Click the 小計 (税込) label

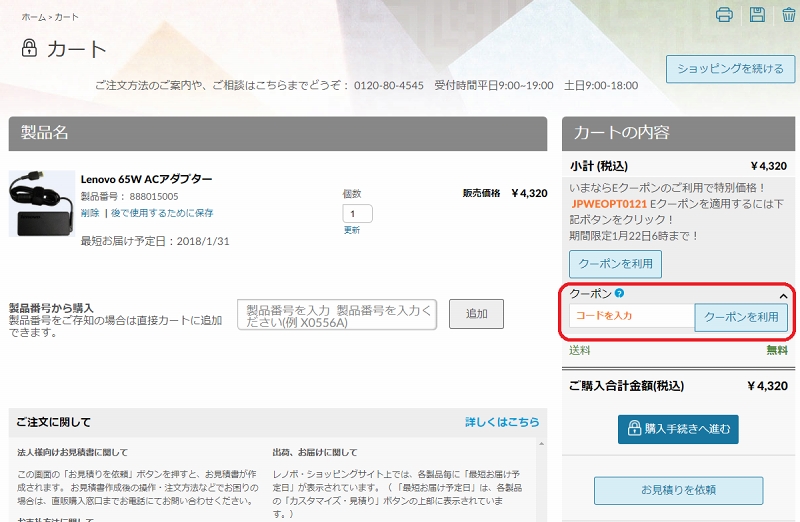coord(598,166)
